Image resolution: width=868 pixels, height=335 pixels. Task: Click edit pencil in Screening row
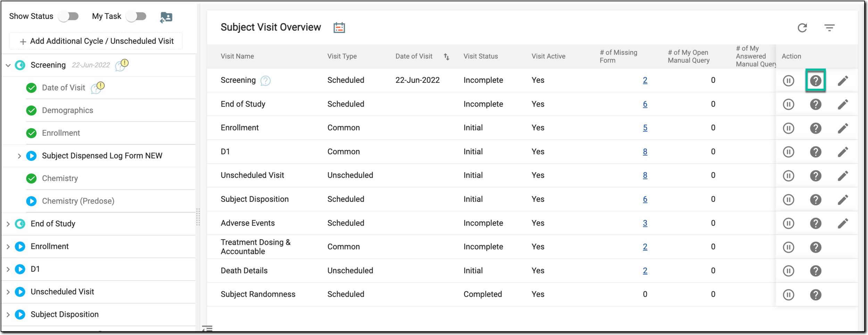(x=843, y=81)
